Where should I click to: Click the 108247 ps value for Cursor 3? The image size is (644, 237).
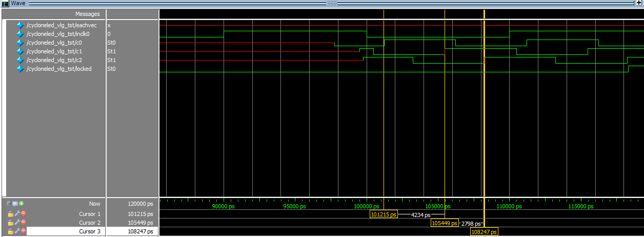click(x=140, y=231)
